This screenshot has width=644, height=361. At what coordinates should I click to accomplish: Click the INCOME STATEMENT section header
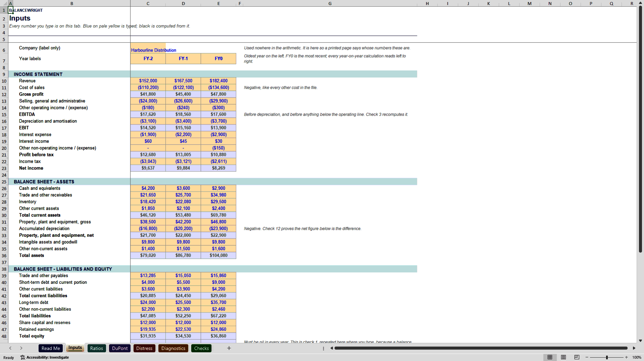38,74
